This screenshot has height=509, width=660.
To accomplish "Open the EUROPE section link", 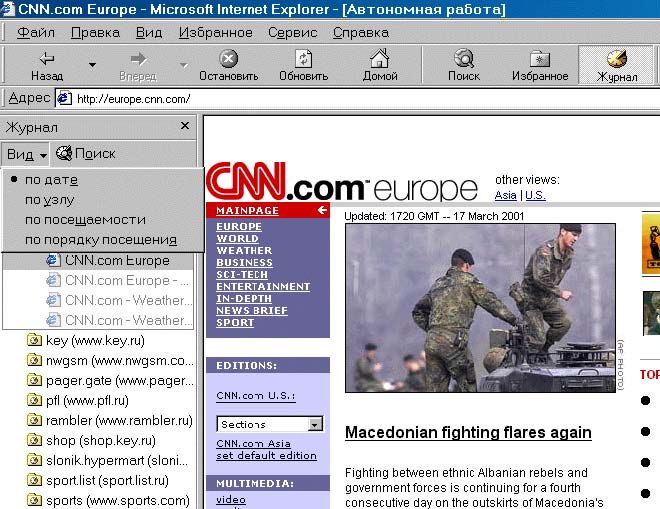I will click(x=239, y=227).
